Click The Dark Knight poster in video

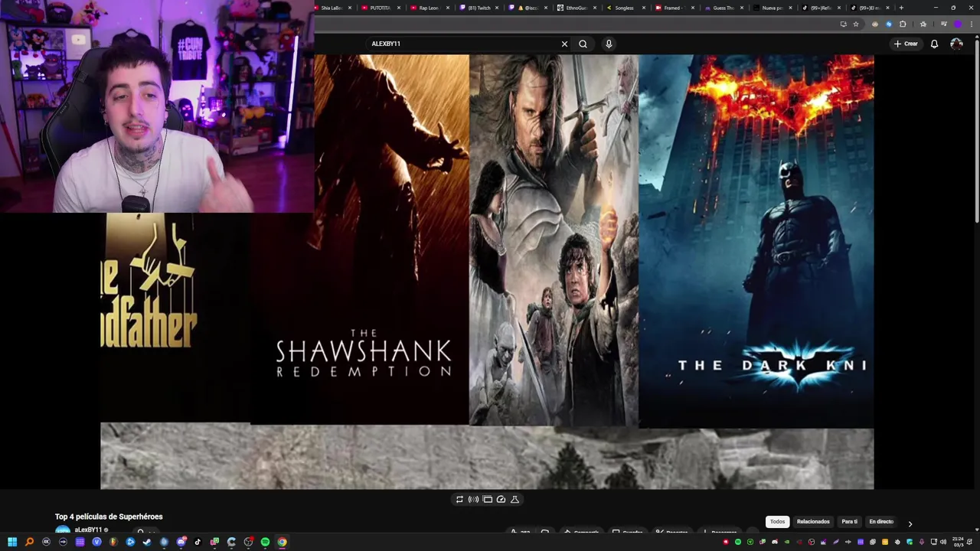pyautogui.click(x=756, y=241)
